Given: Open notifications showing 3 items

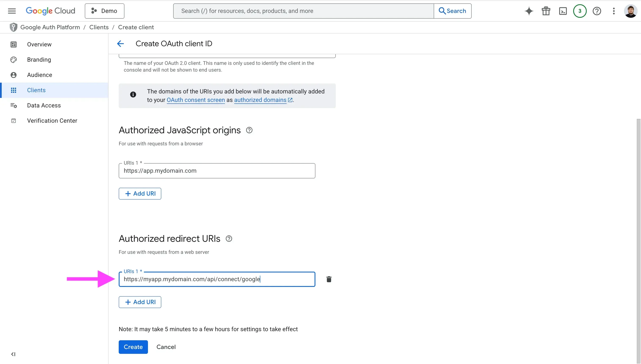Looking at the screenshot, I should pyautogui.click(x=580, y=11).
